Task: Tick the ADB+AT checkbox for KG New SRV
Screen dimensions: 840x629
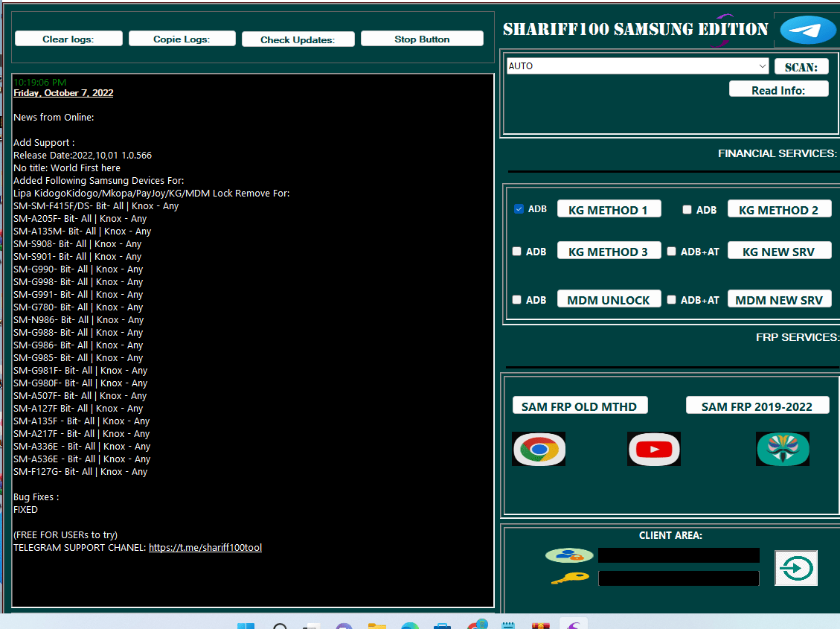Action: click(x=672, y=252)
